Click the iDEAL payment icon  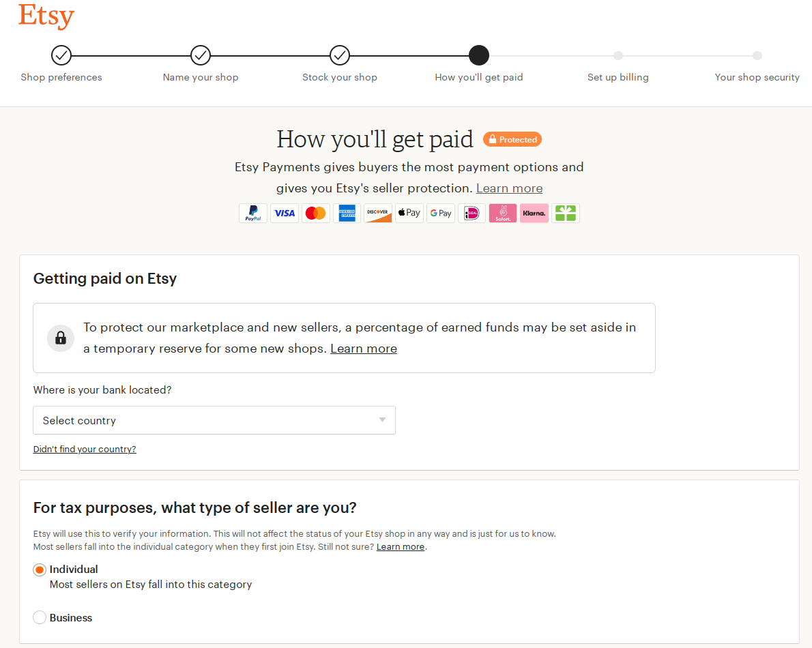(472, 213)
